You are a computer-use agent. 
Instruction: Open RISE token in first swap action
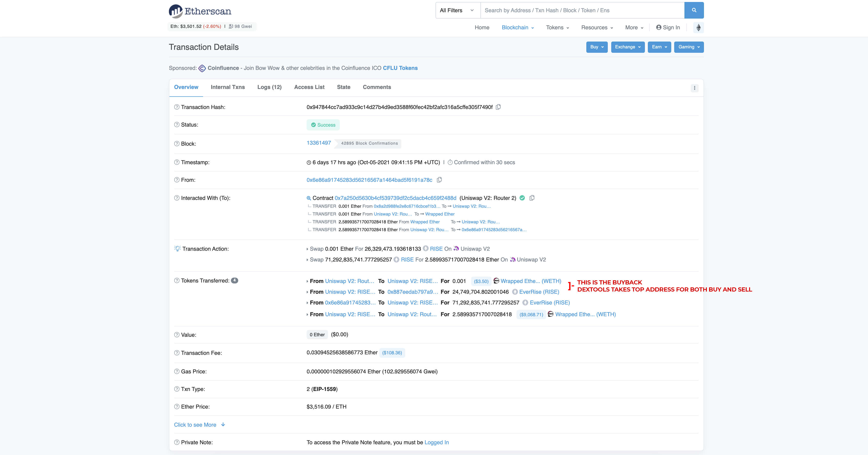pos(436,249)
